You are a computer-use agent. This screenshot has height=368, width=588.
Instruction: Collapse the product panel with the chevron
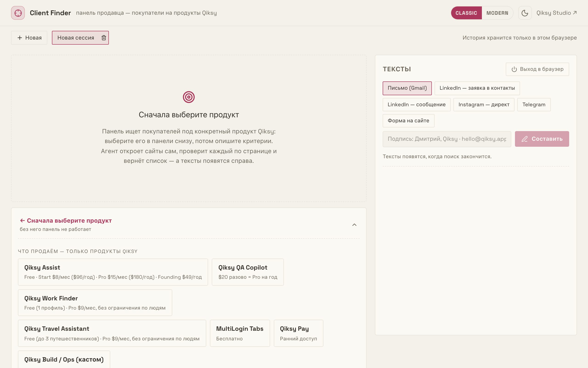coord(354,225)
